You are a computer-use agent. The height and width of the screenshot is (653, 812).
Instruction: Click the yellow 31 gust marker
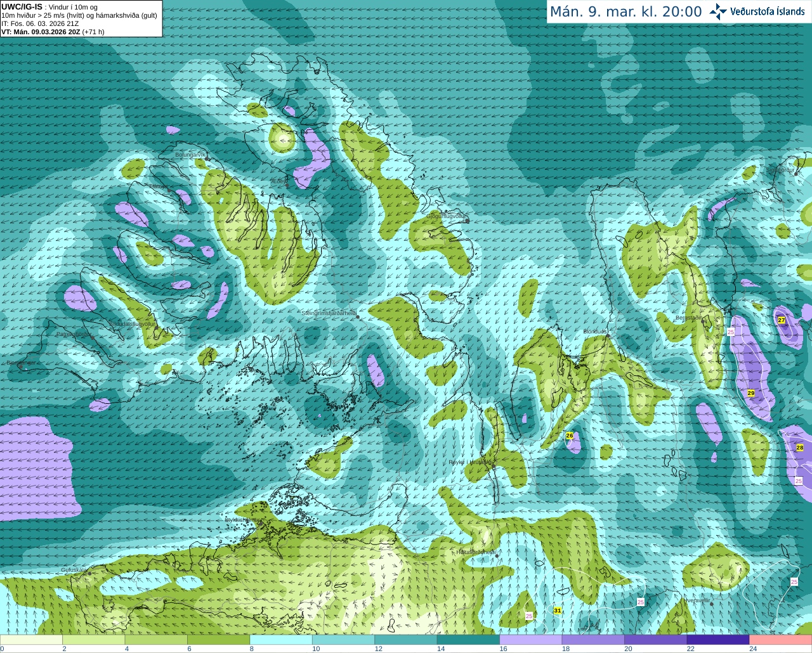[558, 611]
